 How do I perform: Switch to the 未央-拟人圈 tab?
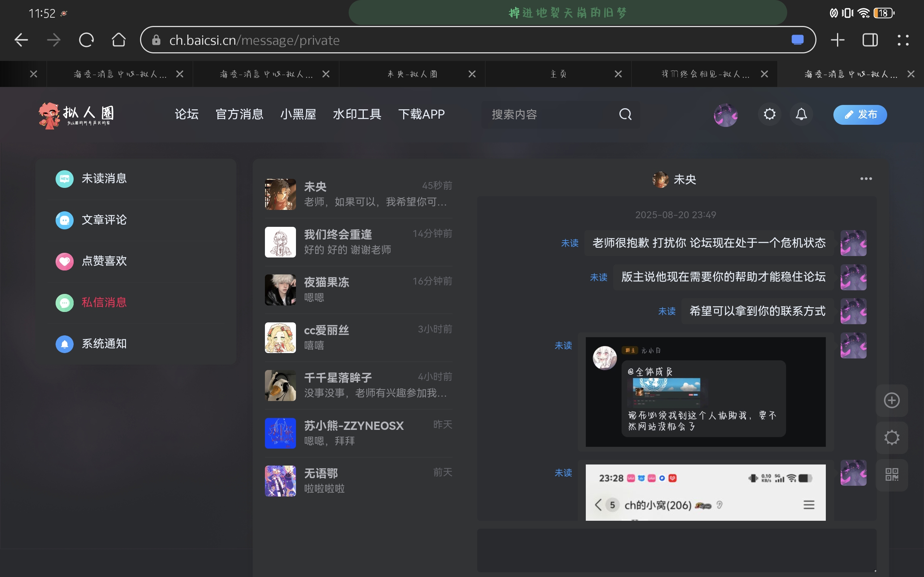pos(412,74)
